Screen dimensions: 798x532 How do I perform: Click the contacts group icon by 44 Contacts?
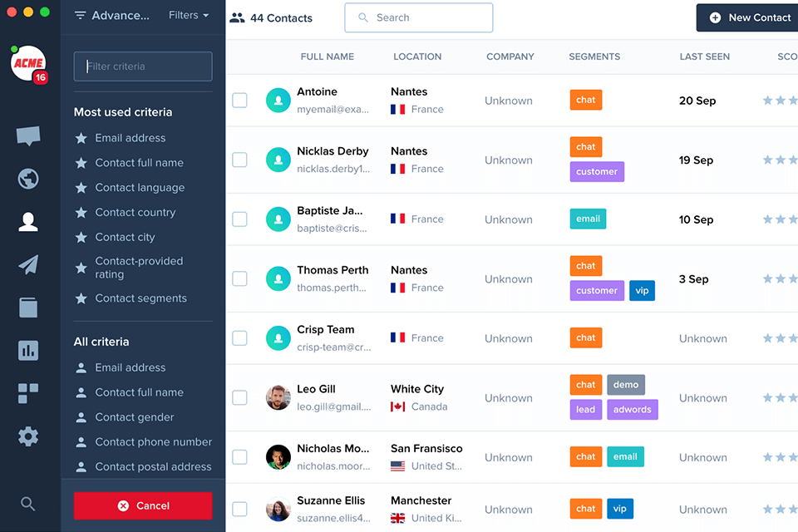(237, 17)
